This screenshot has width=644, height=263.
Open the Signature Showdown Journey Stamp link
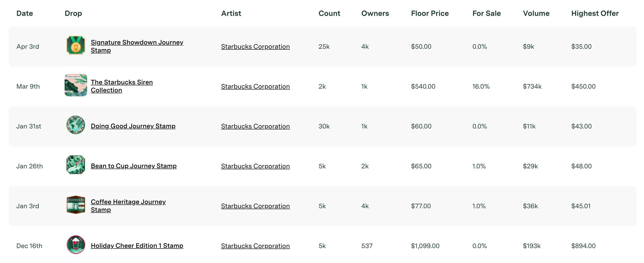137,42
